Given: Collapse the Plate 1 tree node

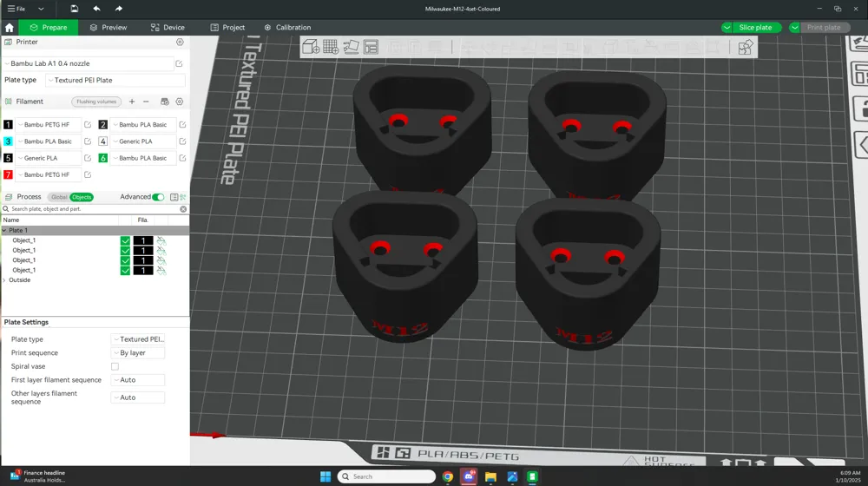Looking at the screenshot, I should pos(4,230).
